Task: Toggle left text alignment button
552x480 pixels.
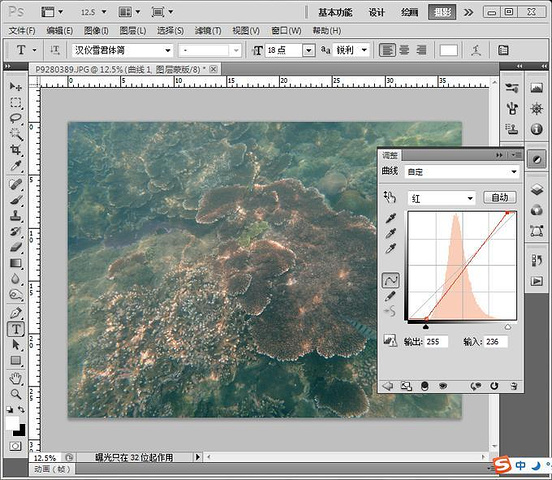Action: [x=387, y=50]
